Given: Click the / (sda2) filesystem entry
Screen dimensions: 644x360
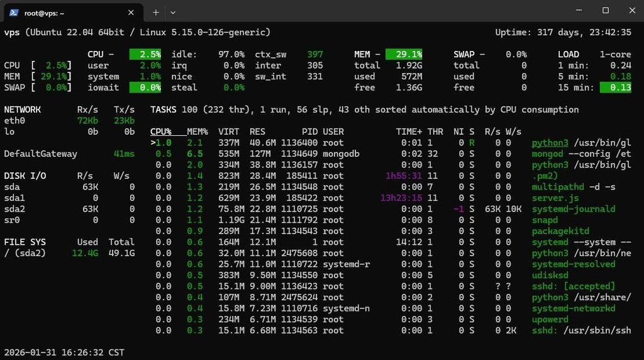Looking at the screenshot, I should tap(25, 253).
